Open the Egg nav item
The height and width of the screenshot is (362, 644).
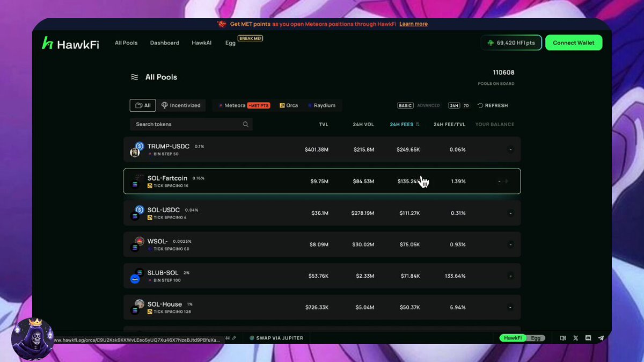[230, 44]
